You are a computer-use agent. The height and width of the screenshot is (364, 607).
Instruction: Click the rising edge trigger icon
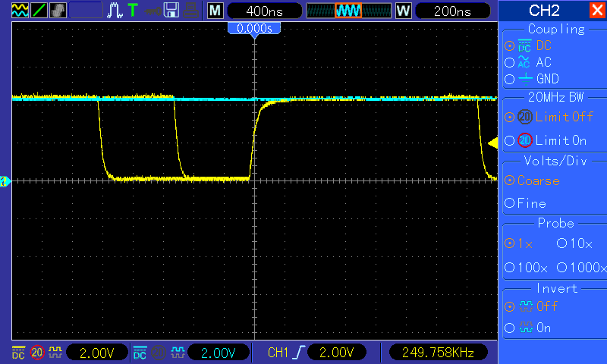click(299, 353)
